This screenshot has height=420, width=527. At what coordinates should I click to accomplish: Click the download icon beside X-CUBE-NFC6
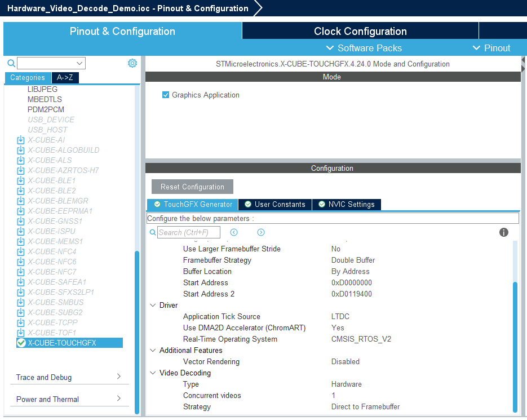click(x=21, y=262)
